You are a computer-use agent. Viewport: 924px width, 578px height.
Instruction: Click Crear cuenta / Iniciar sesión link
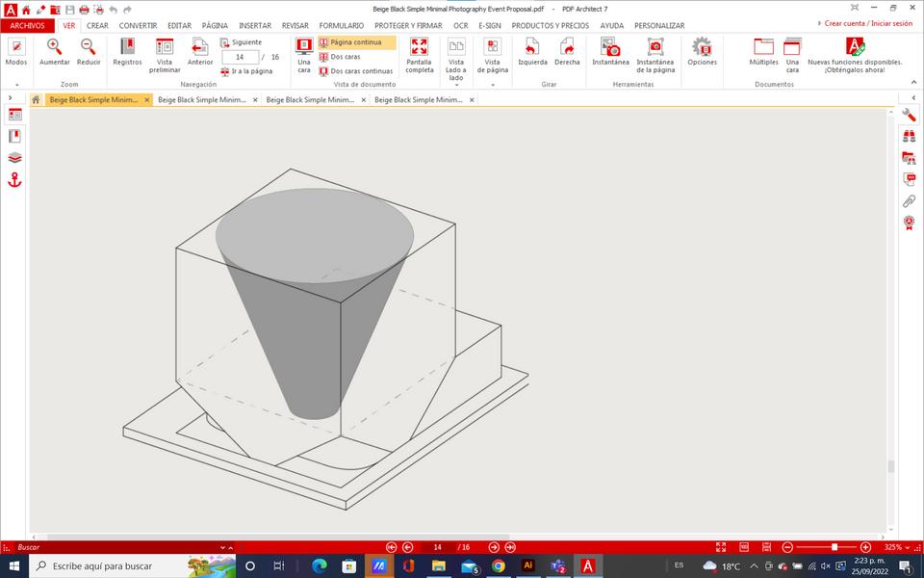coord(868,23)
